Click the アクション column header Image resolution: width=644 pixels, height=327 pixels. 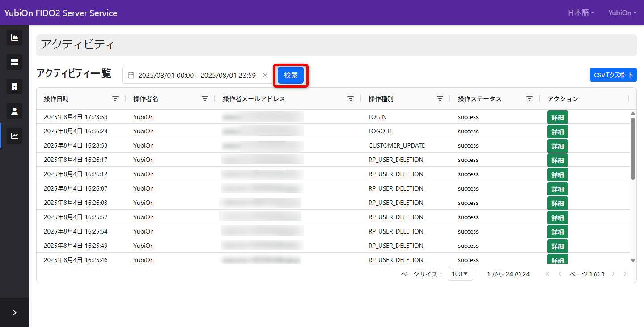(563, 99)
